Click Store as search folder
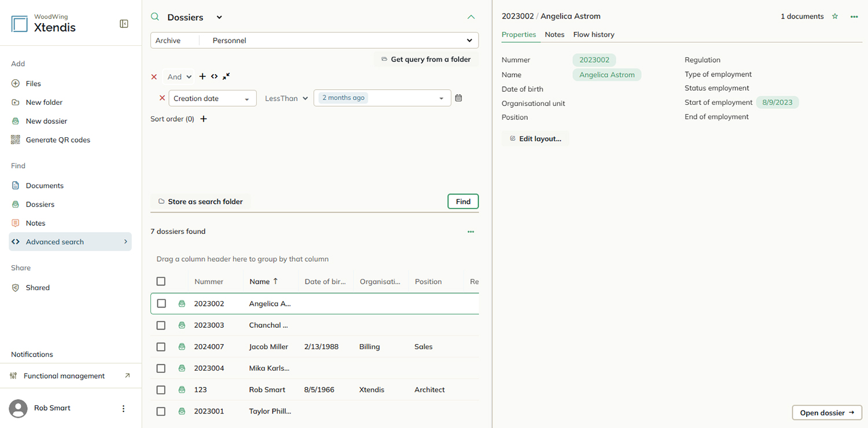Screen dimensions: 868x428 pyautogui.click(x=200, y=202)
